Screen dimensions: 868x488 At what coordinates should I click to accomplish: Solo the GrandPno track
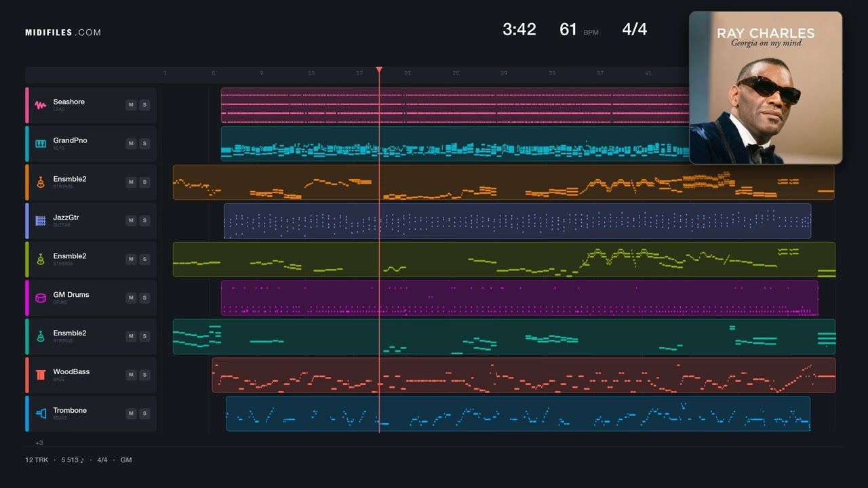[x=144, y=144]
